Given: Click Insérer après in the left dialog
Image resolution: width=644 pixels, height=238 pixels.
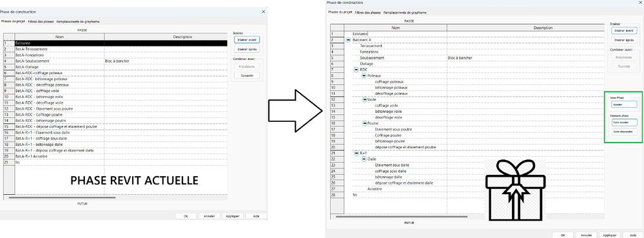Looking at the screenshot, I should point(247,49).
